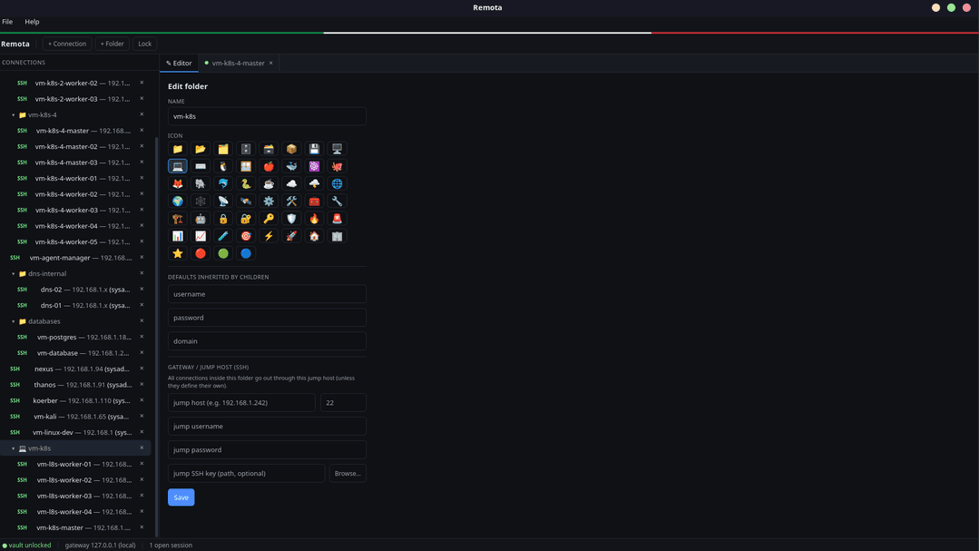Select the blue wireframe globe icon
The width and height of the screenshot is (980, 551).
(x=337, y=184)
